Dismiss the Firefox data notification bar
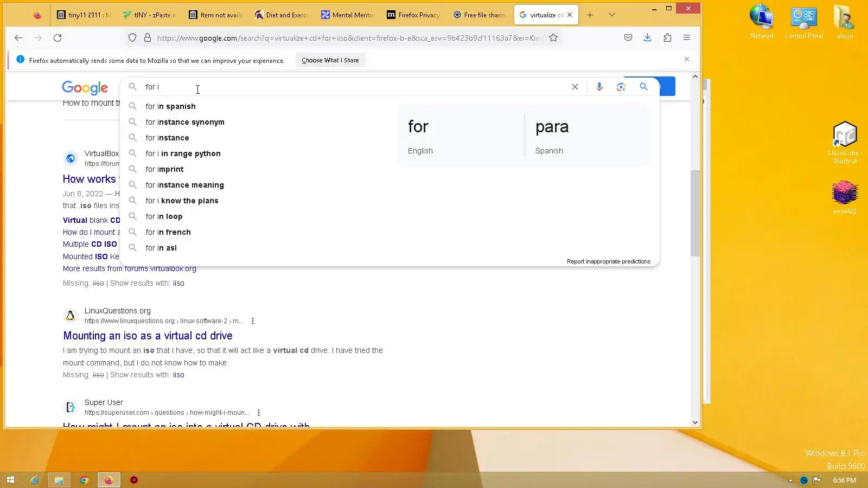The image size is (868, 488). coord(687,60)
